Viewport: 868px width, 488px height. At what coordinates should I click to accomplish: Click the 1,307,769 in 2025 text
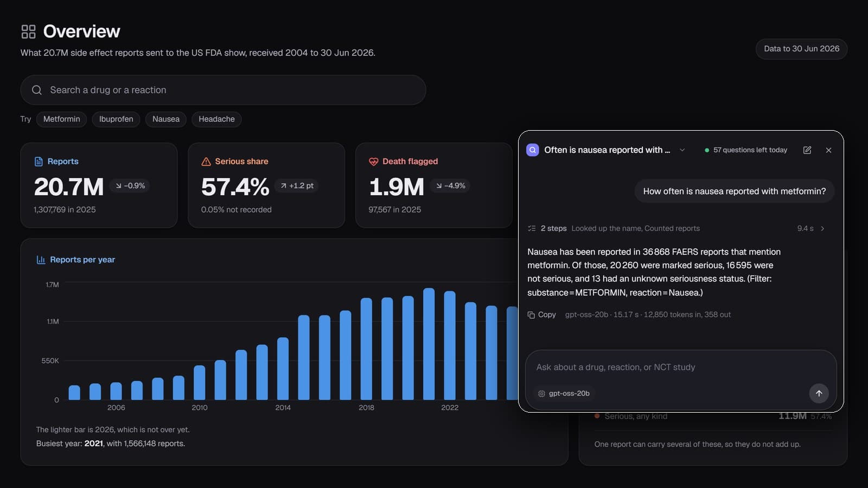coord(65,209)
